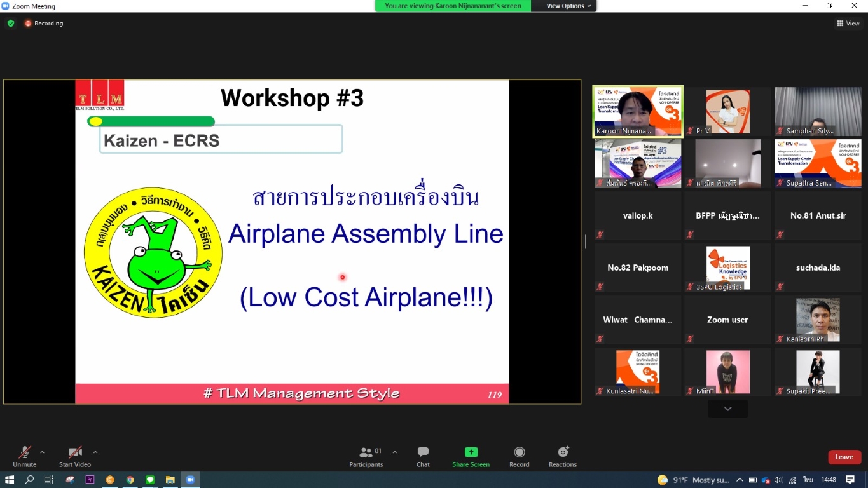Click the Zoom icon on taskbar

[190, 480]
